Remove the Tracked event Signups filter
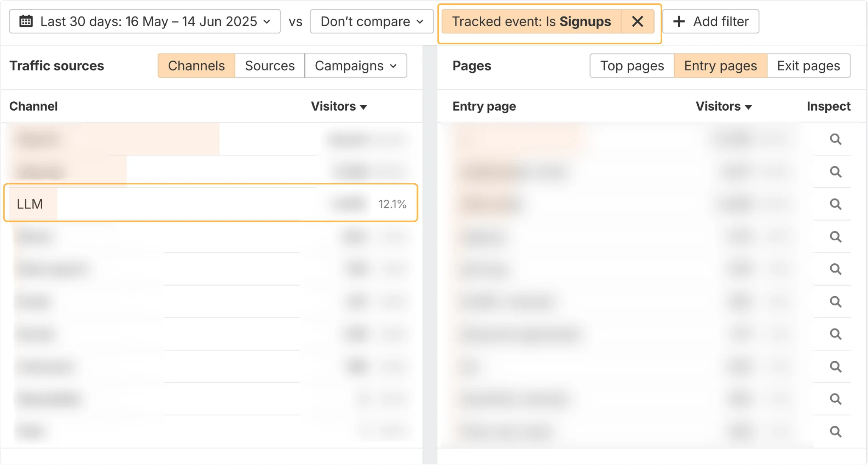Screen dimensions: 868x465 click(x=637, y=21)
